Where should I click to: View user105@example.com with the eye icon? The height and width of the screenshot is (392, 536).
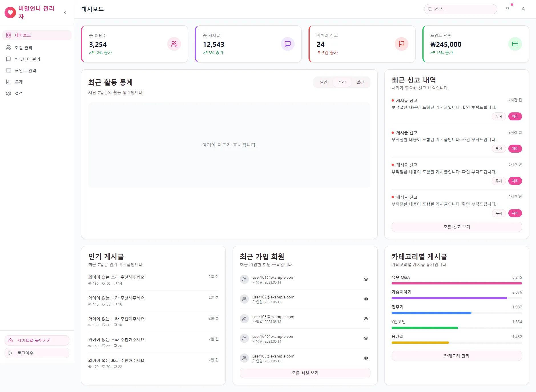(x=366, y=358)
